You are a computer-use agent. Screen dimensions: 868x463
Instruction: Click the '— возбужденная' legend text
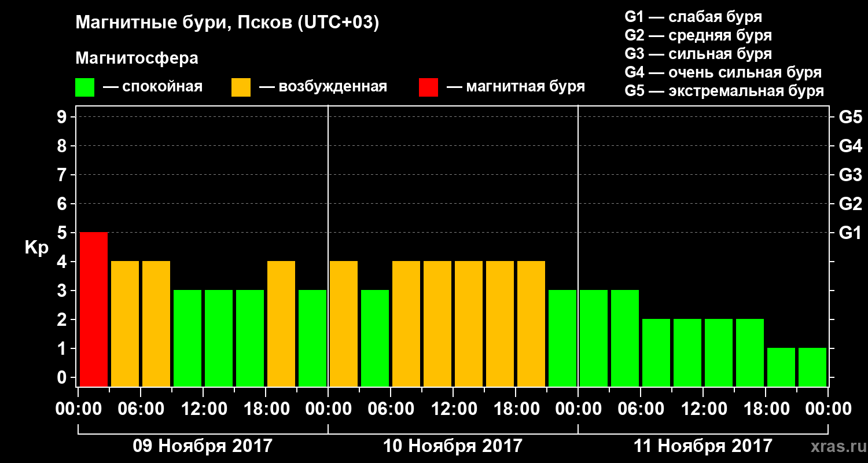(323, 87)
